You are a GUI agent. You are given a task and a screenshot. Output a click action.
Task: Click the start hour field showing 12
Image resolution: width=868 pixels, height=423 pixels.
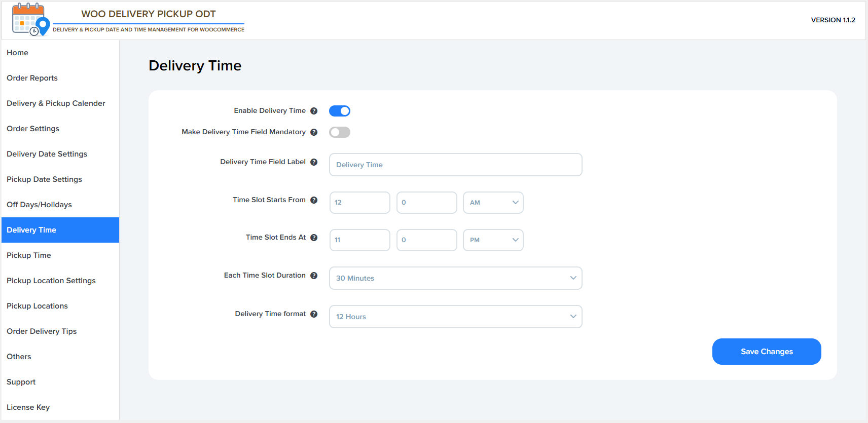[x=359, y=203]
